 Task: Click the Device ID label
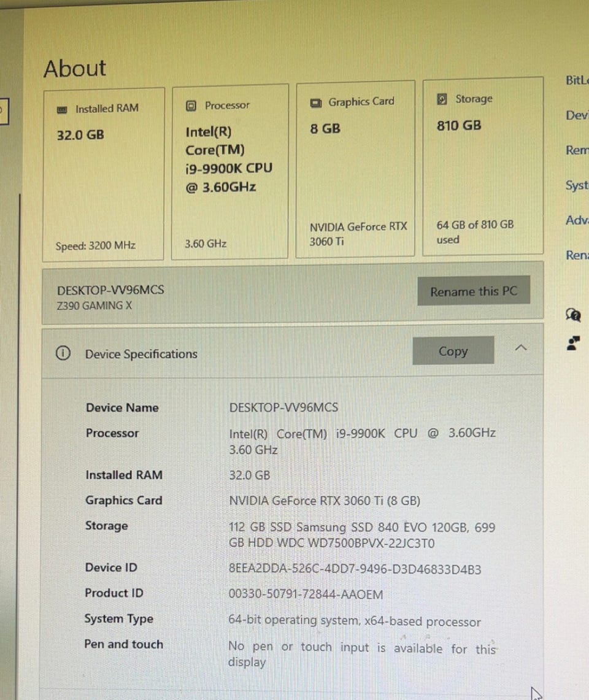(x=111, y=567)
